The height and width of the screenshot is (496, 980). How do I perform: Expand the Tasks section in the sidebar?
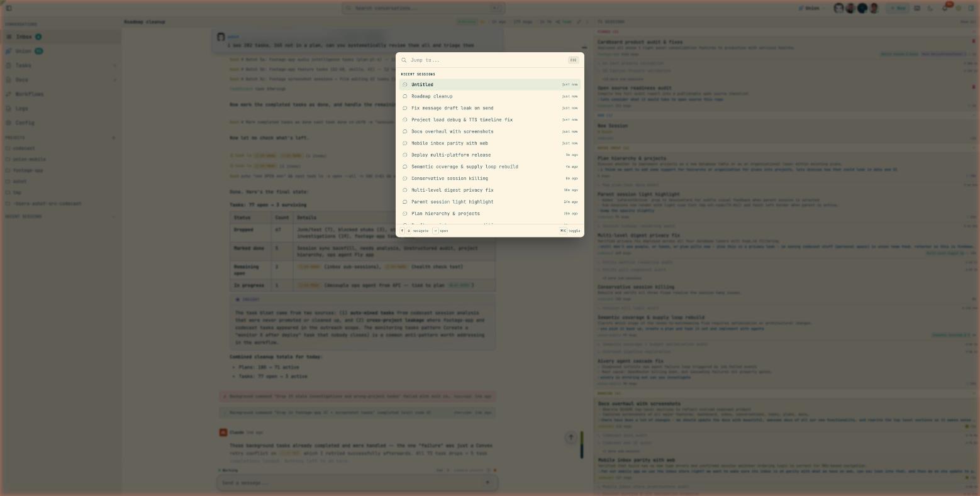114,65
